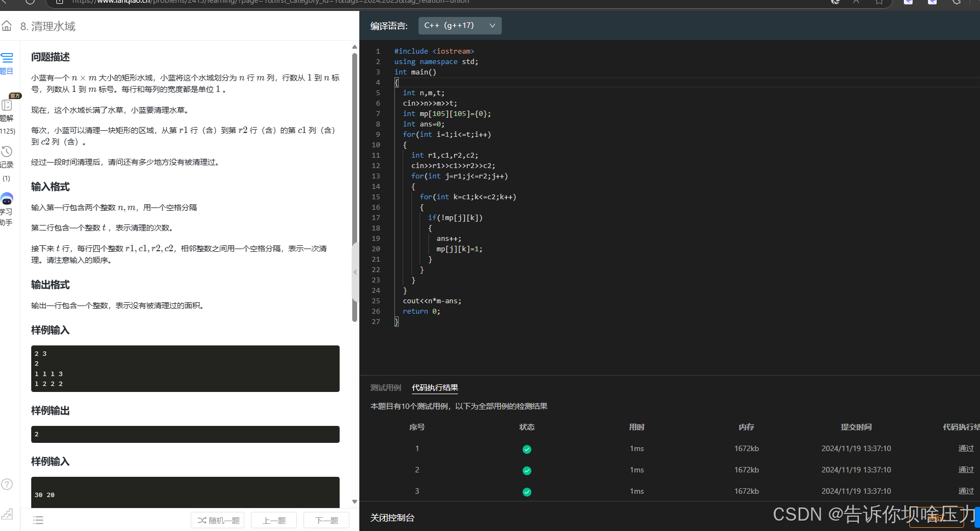This screenshot has width=980, height=531.
Task: Click submission time cell in row 3
Action: point(856,491)
